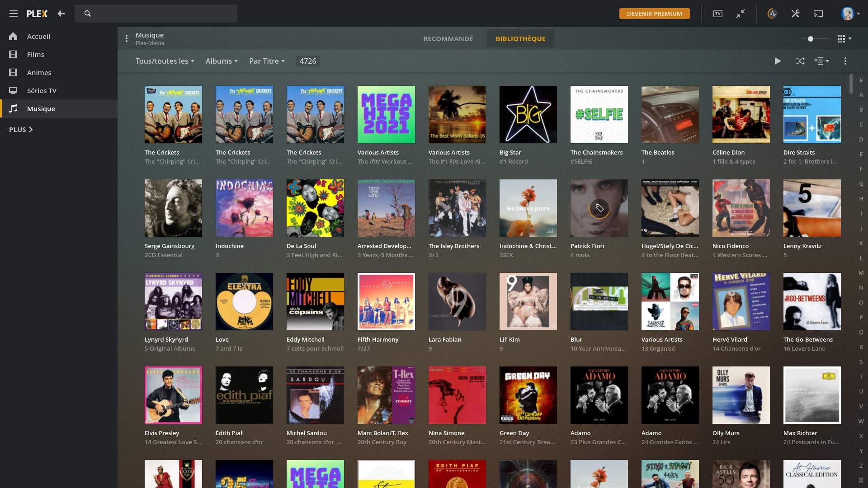Click the search magnifier icon

coord(88,14)
